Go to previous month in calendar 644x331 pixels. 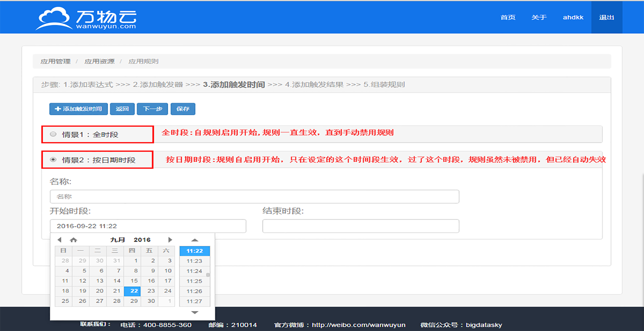(x=60, y=240)
